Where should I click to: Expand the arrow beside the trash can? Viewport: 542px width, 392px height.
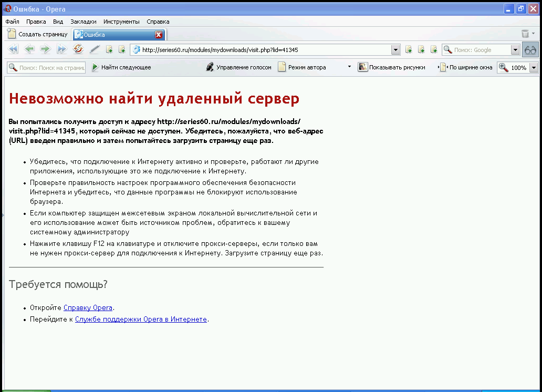(534, 34)
